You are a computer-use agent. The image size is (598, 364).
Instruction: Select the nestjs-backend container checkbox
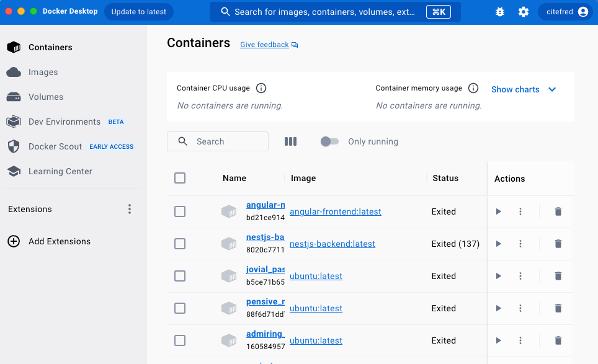[x=180, y=244]
